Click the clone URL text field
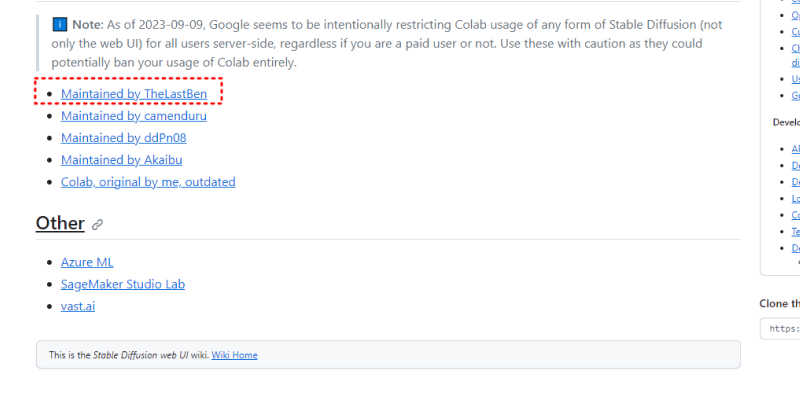Viewport: 800px width, 400px height. click(782, 328)
